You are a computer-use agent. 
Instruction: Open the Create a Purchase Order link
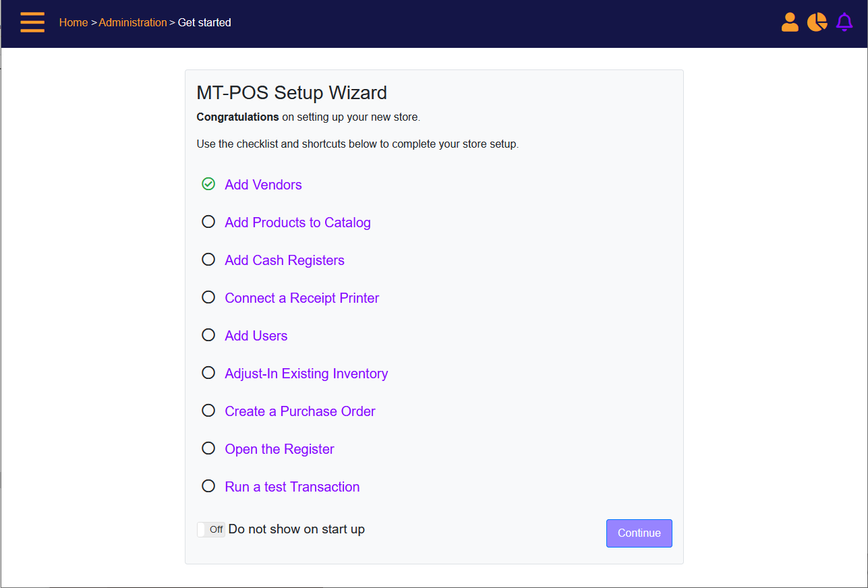(300, 411)
